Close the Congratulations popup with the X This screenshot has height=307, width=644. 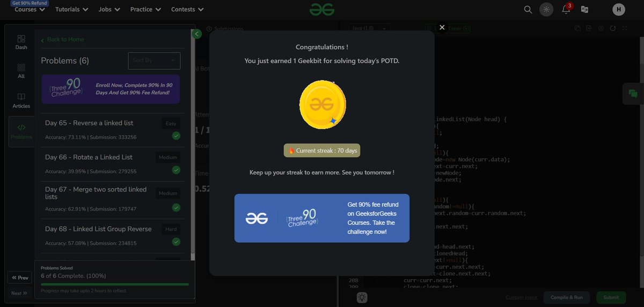pos(442,27)
